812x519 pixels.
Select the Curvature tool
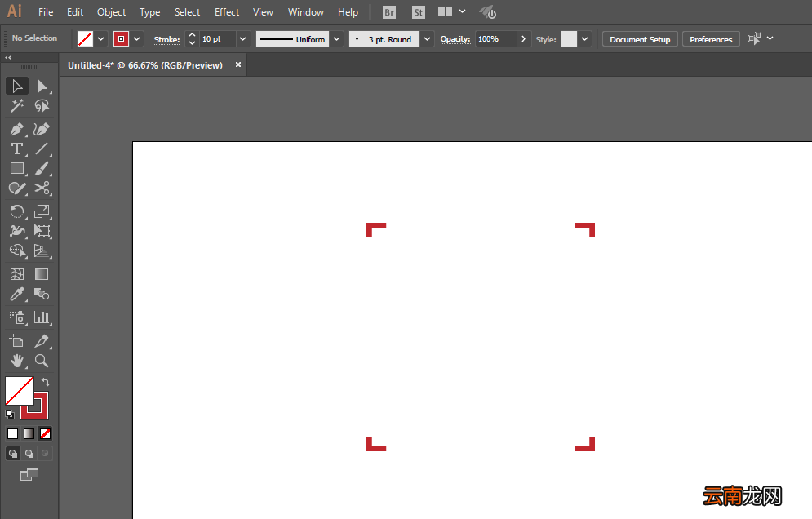tap(42, 129)
